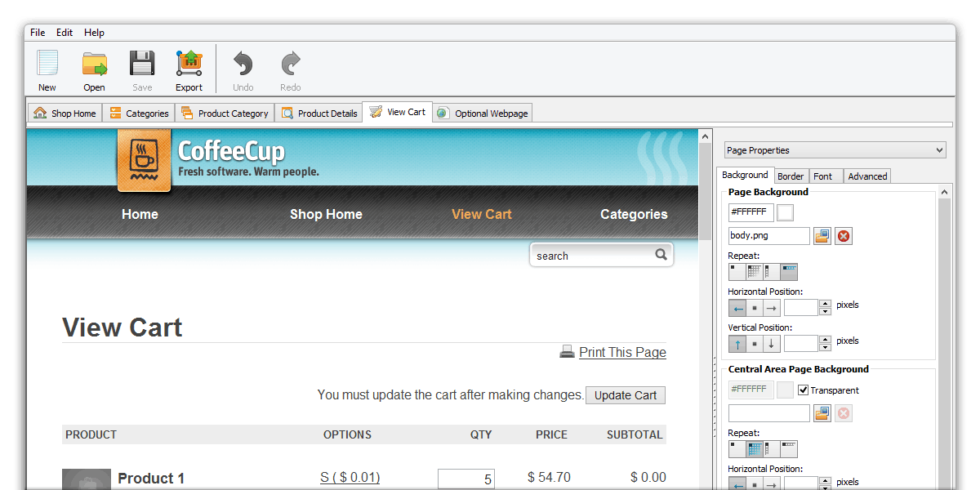Click the quantity field for Product 1
This screenshot has width=980, height=490.
466,479
